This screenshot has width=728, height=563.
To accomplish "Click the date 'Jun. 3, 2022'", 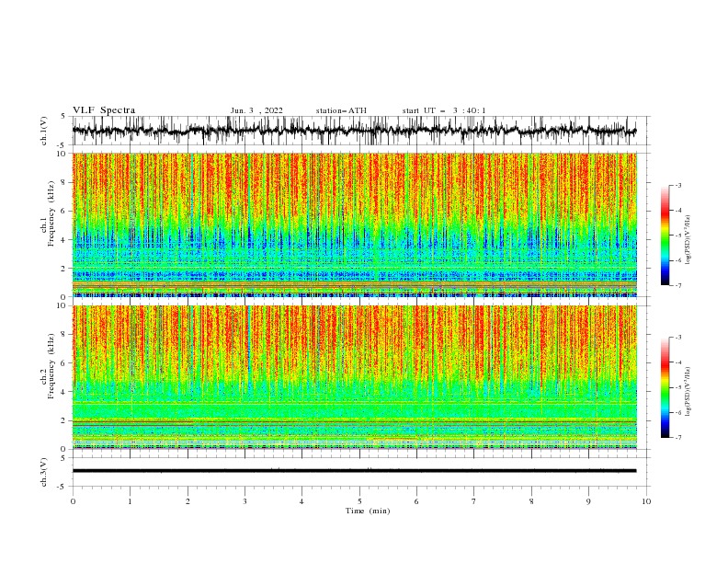I will (x=256, y=110).
